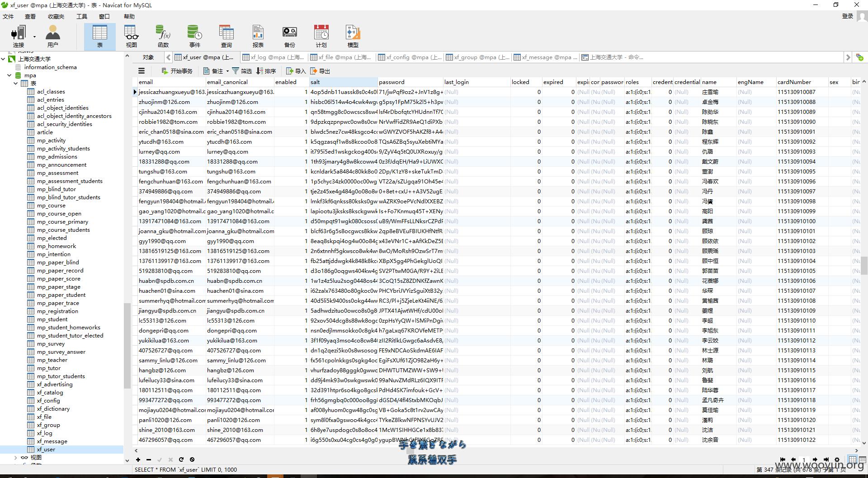Screen dimensions: 868x478
Task: Switch to the xf_message @mpa tab
Action: [x=546, y=57]
